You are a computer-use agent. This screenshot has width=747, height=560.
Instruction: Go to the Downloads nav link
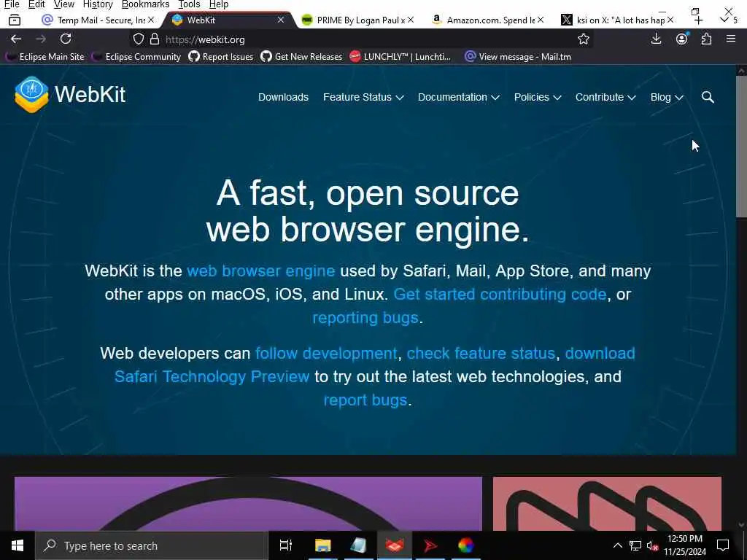click(x=283, y=97)
